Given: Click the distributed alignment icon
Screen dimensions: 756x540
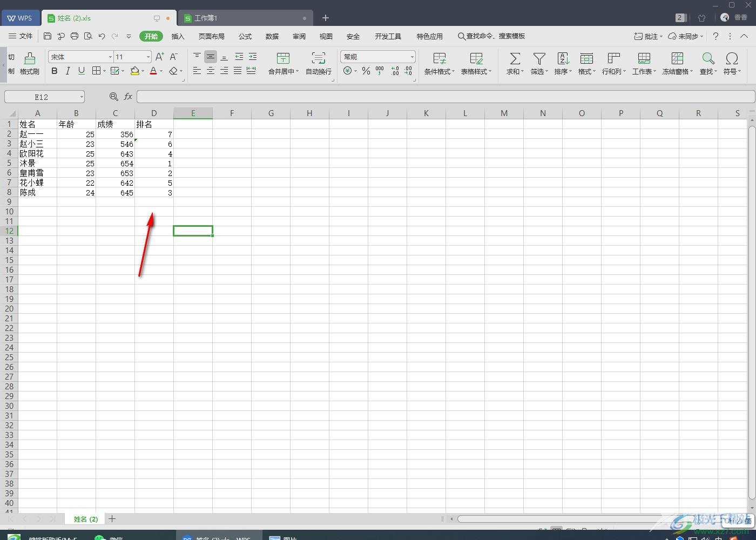Looking at the screenshot, I should [251, 71].
